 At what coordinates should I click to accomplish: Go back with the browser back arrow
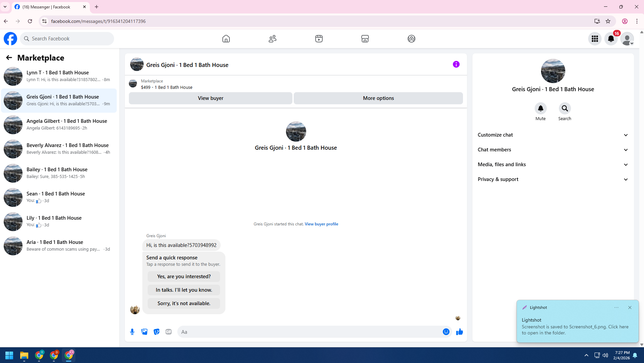tap(6, 21)
